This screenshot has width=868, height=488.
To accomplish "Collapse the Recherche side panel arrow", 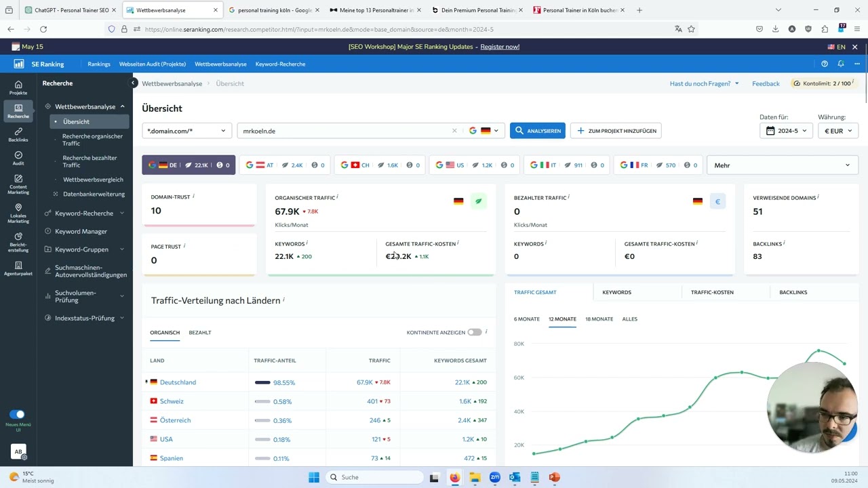I will pos(134,83).
